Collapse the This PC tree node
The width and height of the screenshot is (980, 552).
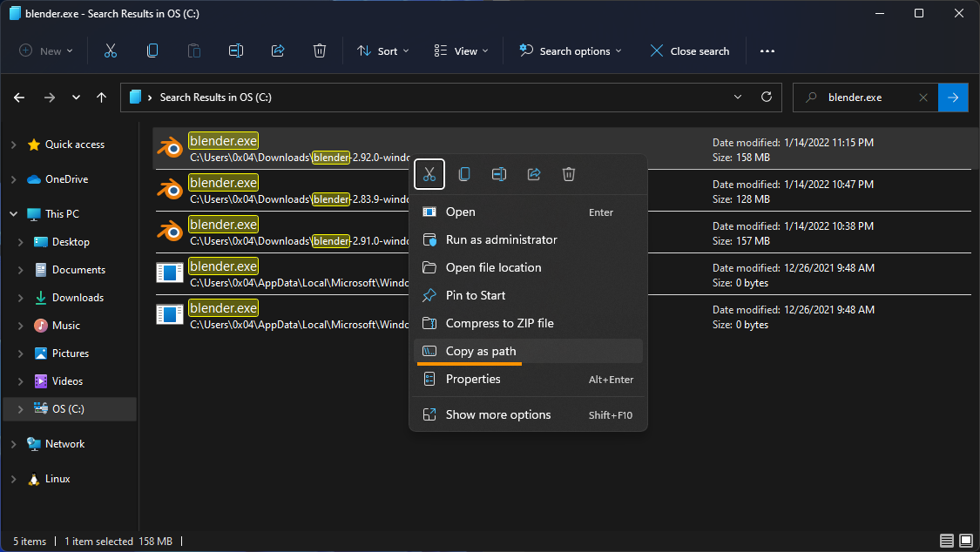pyautogui.click(x=13, y=214)
